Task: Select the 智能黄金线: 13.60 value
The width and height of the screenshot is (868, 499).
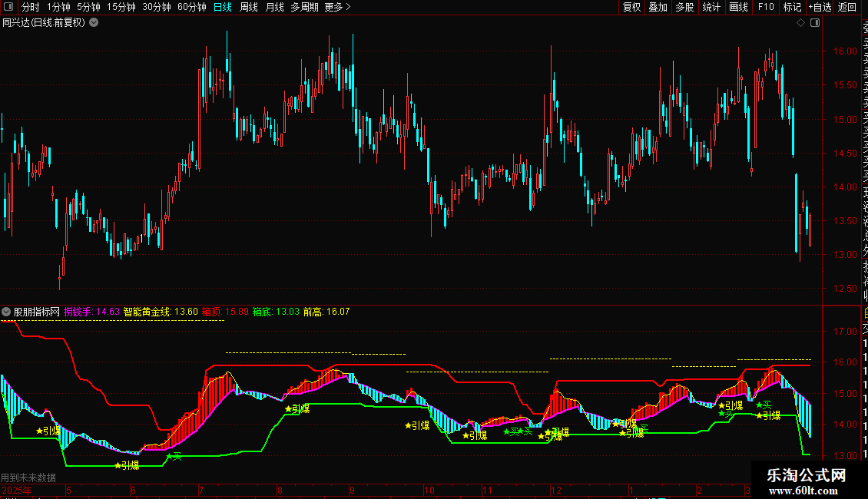Action: coord(161,312)
